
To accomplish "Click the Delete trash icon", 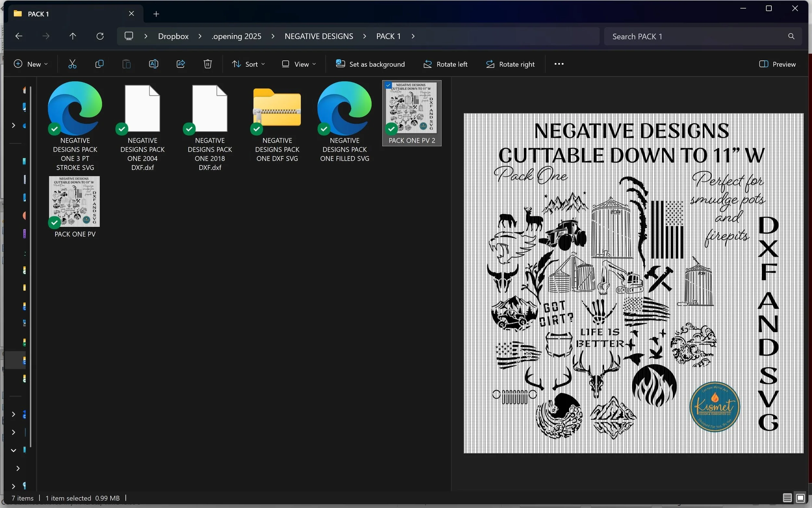I will pos(208,64).
